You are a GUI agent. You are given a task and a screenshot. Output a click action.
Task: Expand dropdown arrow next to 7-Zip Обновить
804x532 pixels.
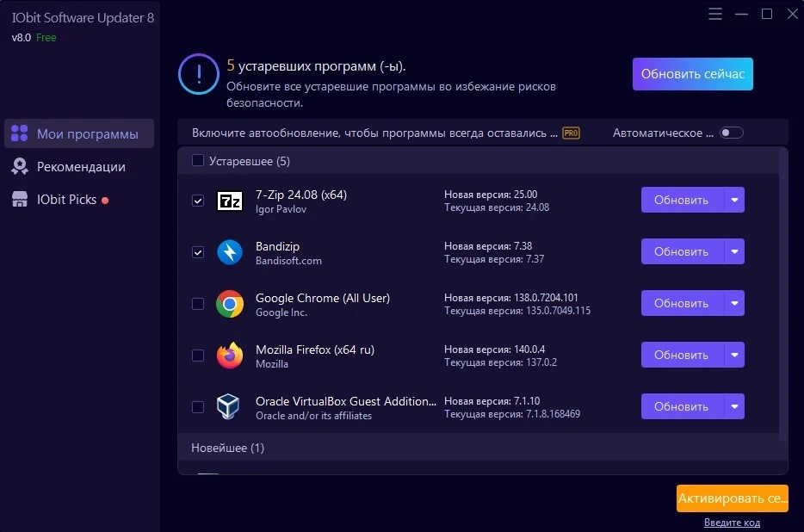[734, 200]
